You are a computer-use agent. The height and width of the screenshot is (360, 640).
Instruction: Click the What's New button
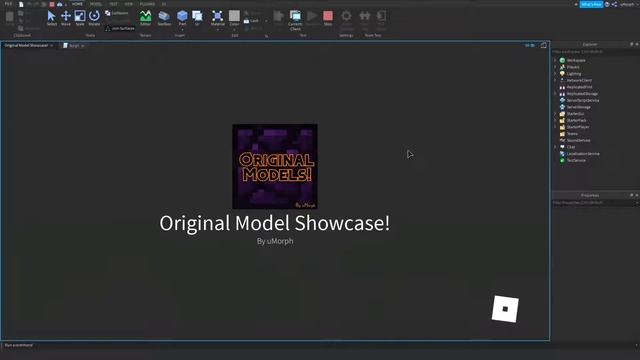point(591,4)
